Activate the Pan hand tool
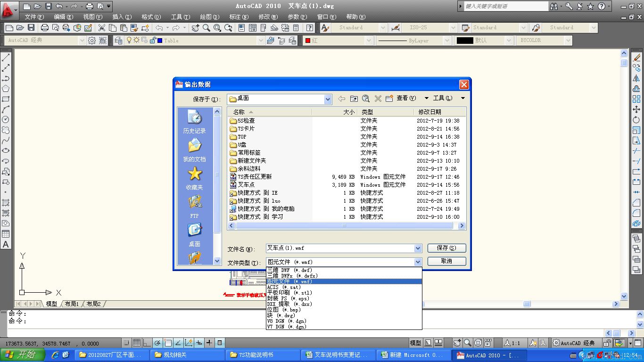 point(195,28)
